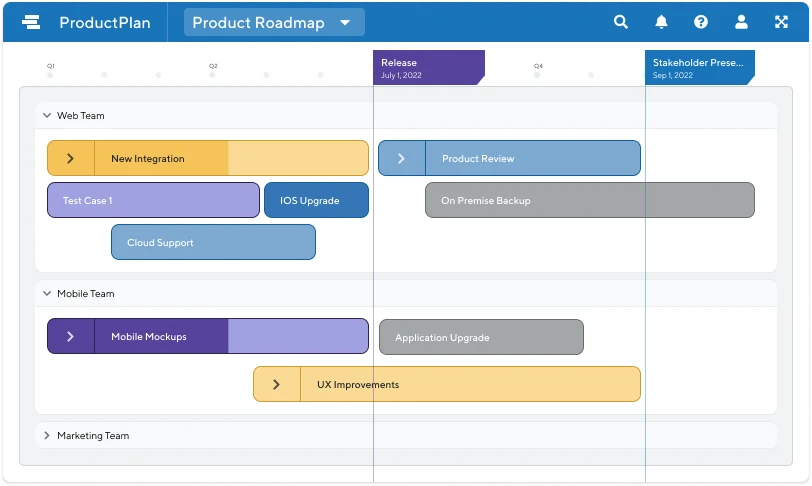
Task: Open the Product Roadmap dropdown
Action: pyautogui.click(x=274, y=22)
